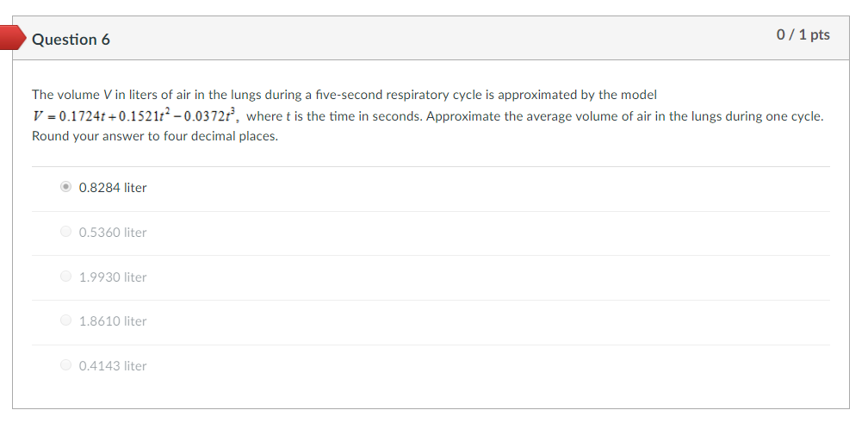
Task: Select the 1.8610 liter radio button
Action: point(66,320)
